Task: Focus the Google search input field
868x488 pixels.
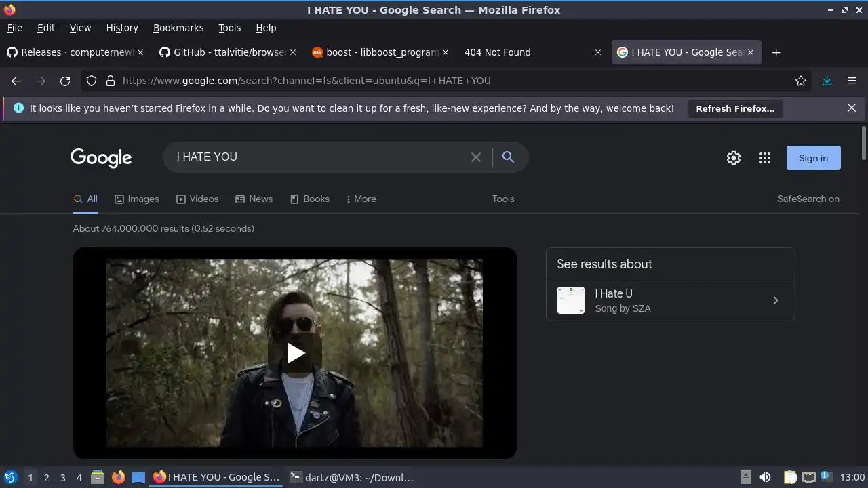Action: coord(319,157)
